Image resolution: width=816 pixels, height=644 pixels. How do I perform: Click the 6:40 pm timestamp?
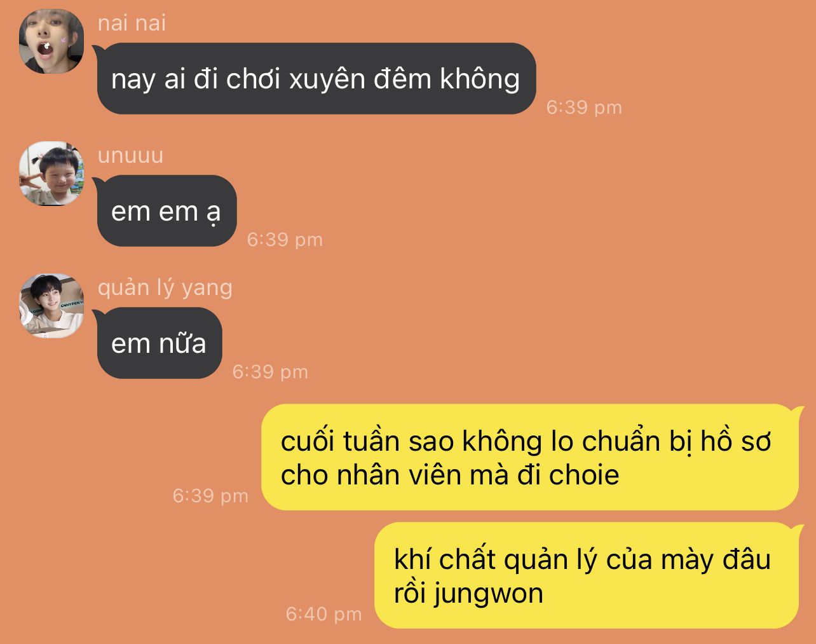click(x=323, y=614)
